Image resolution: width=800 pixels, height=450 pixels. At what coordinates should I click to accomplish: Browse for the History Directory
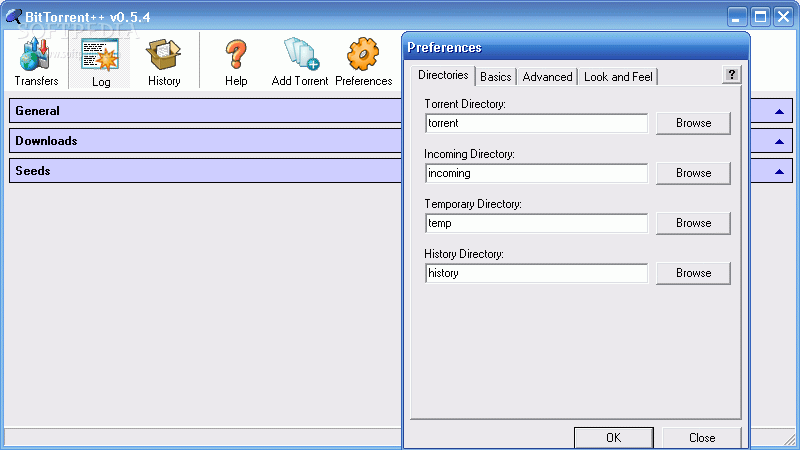(693, 273)
